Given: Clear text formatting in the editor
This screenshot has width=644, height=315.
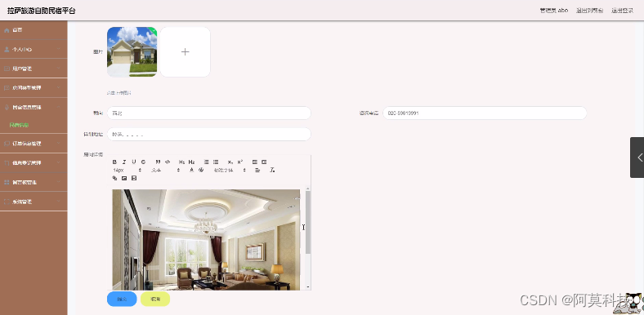Looking at the screenshot, I should pos(272,170).
